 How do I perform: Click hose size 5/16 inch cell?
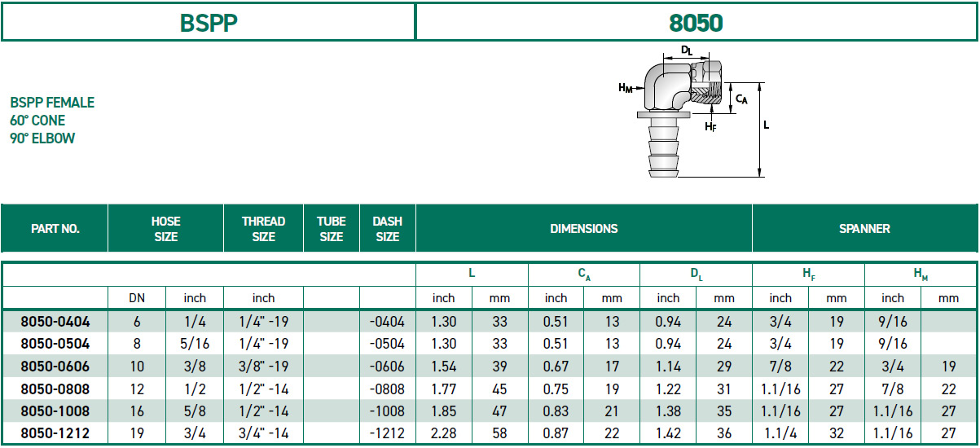195,344
